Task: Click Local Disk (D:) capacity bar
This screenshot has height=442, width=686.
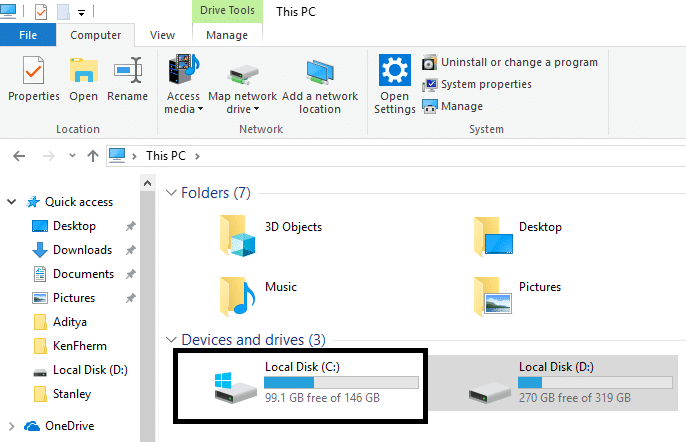Action: point(595,382)
